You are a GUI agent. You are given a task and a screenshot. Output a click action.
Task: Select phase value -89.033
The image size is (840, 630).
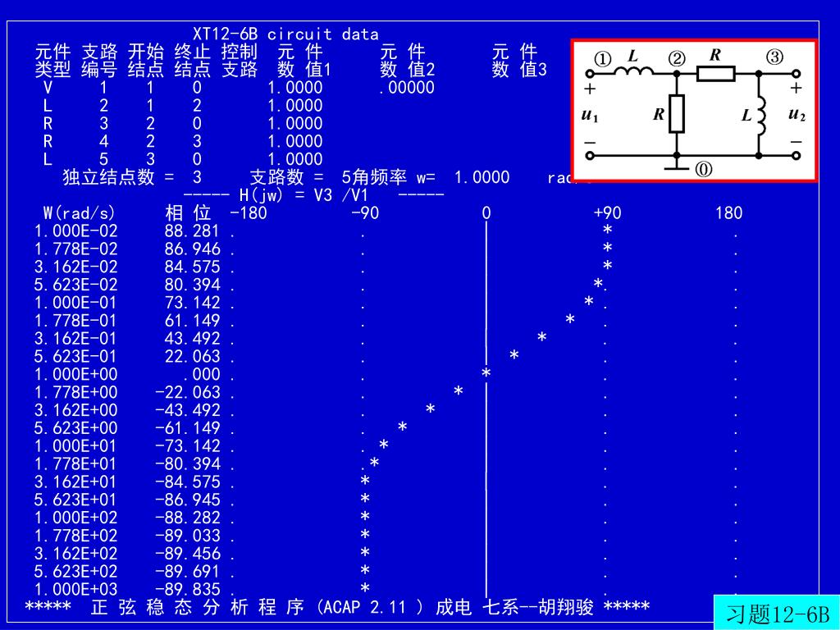pos(188,536)
